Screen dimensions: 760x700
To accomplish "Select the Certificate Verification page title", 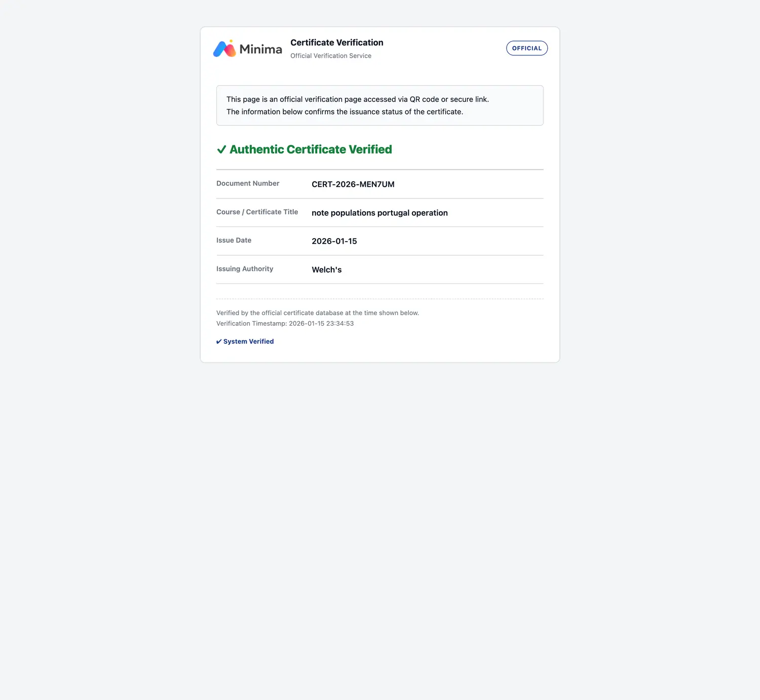I will (x=336, y=43).
